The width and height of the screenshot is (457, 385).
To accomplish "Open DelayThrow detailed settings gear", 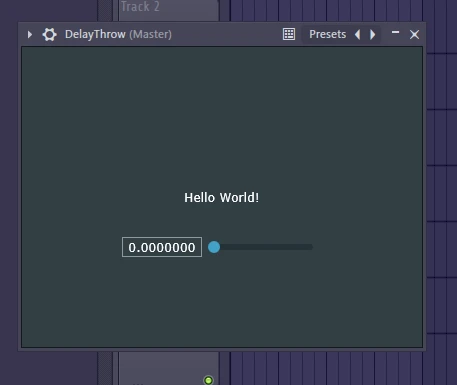I will tap(50, 34).
